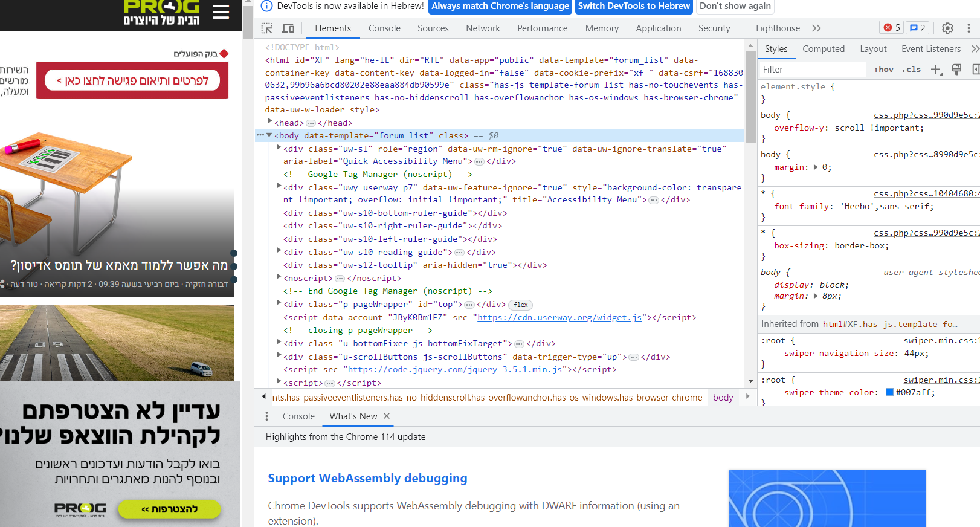
Task: Click the info icon in the DevTools language banner
Action: pos(266,6)
